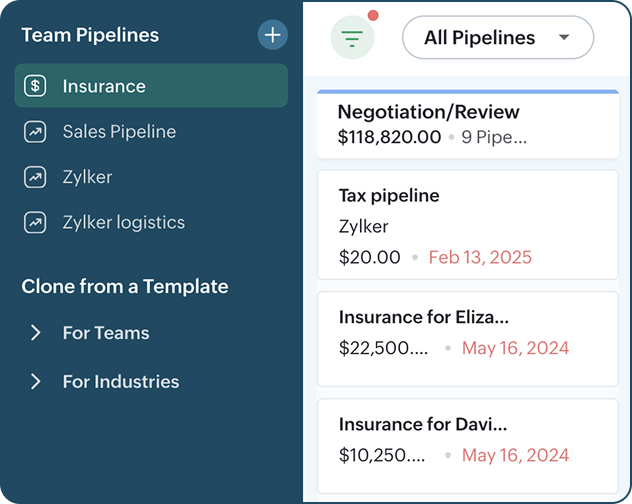Image resolution: width=632 pixels, height=504 pixels.
Task: Expand the For Industries template group
Action: (36, 381)
